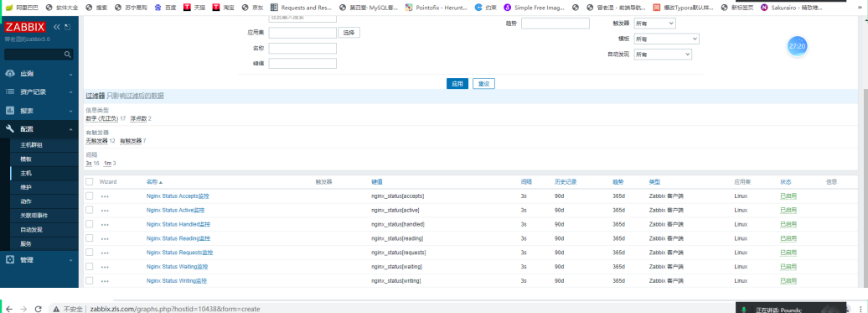Open 动作 in sidebar submenu
The width and height of the screenshot is (868, 313).
tap(26, 201)
